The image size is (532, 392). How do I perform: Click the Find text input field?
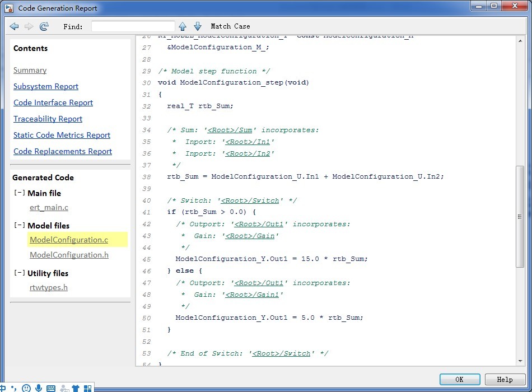(133, 26)
